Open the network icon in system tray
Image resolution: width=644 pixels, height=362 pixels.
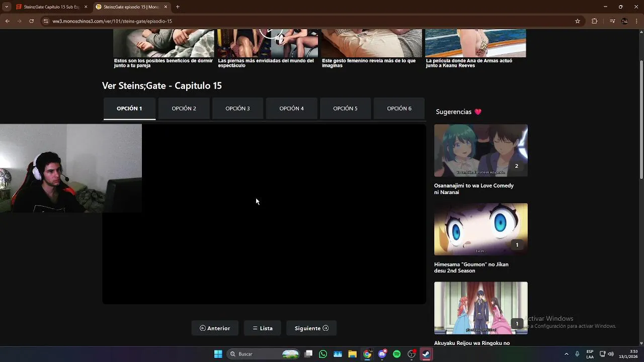pyautogui.click(x=603, y=354)
